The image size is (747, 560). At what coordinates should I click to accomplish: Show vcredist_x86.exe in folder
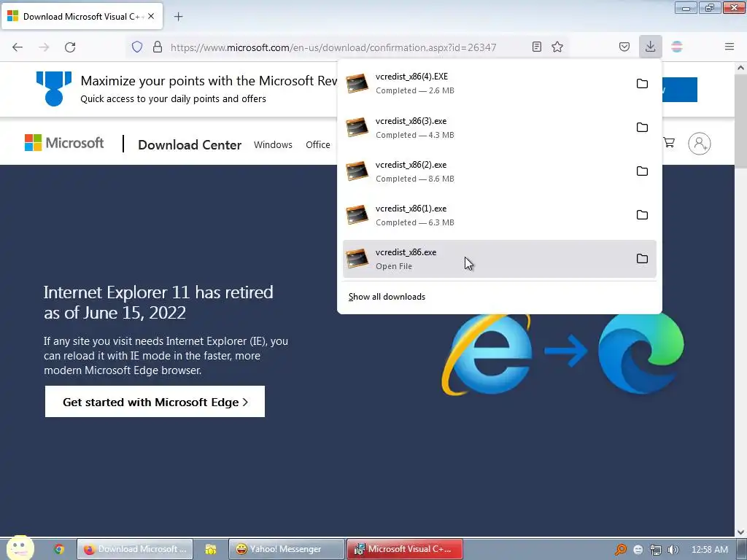(x=642, y=259)
